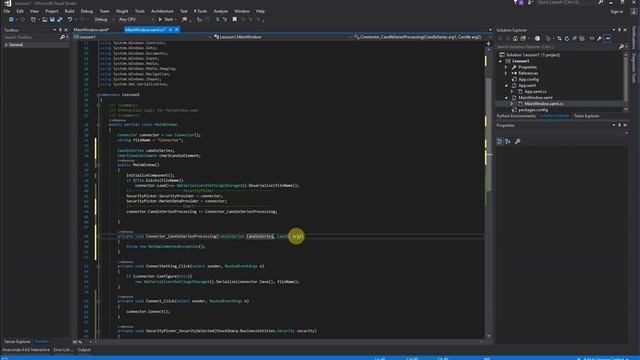Click the Refresh icon in Solution Explorer
Viewport: 640px width, 360px height.
(567, 38)
